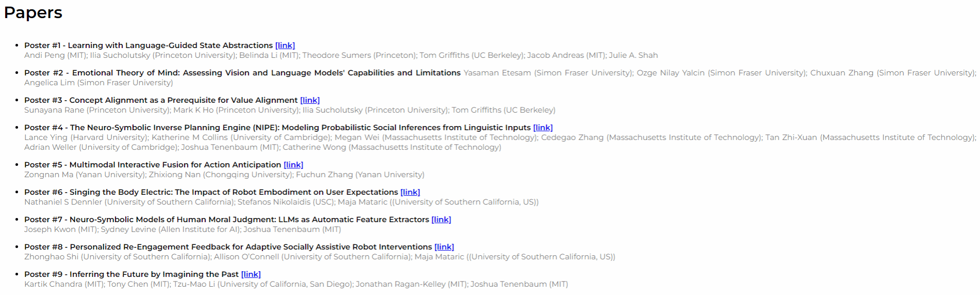980x295 pixels.
Task: Visit the Singing the Body Electric link
Action: (410, 192)
